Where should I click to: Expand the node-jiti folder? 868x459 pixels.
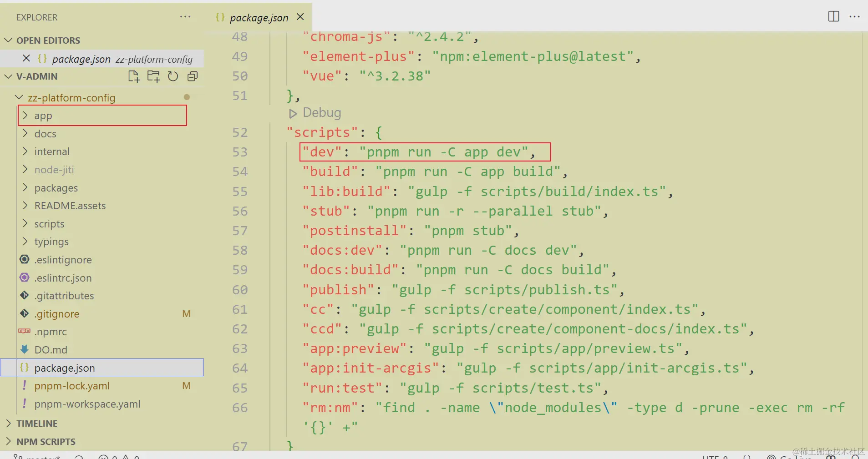[25, 169]
